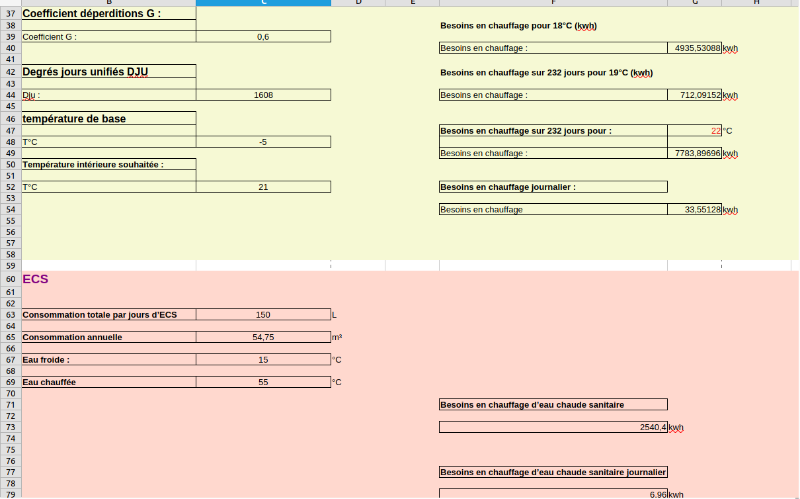Click the 'Besoins en chauffage' label in row 54
The width and height of the screenshot is (800, 499).
pyautogui.click(x=553, y=209)
